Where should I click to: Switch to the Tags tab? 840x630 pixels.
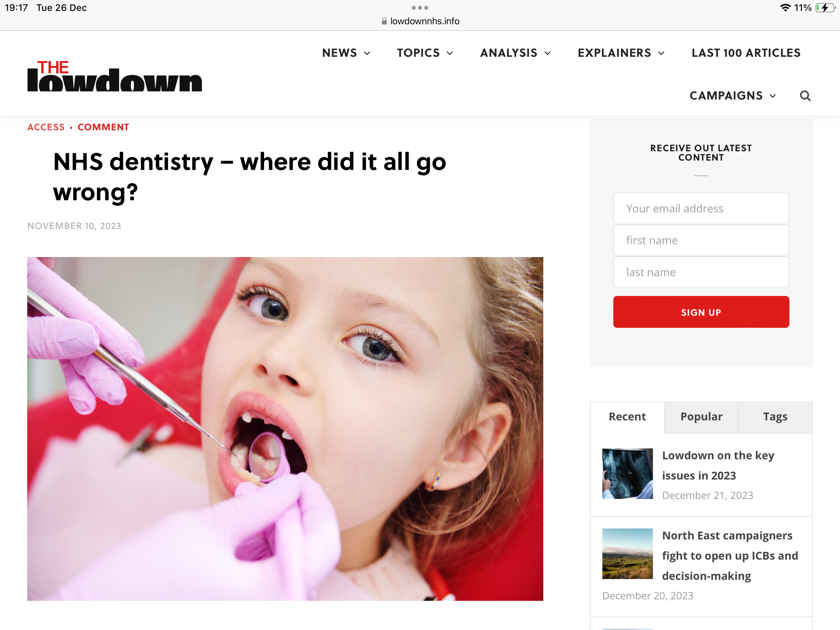click(x=775, y=417)
